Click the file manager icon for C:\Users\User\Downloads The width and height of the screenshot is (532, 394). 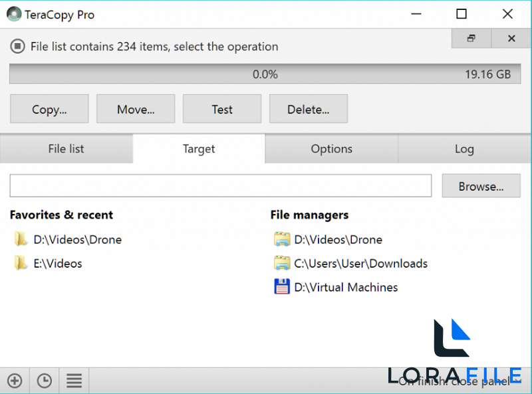[282, 263]
